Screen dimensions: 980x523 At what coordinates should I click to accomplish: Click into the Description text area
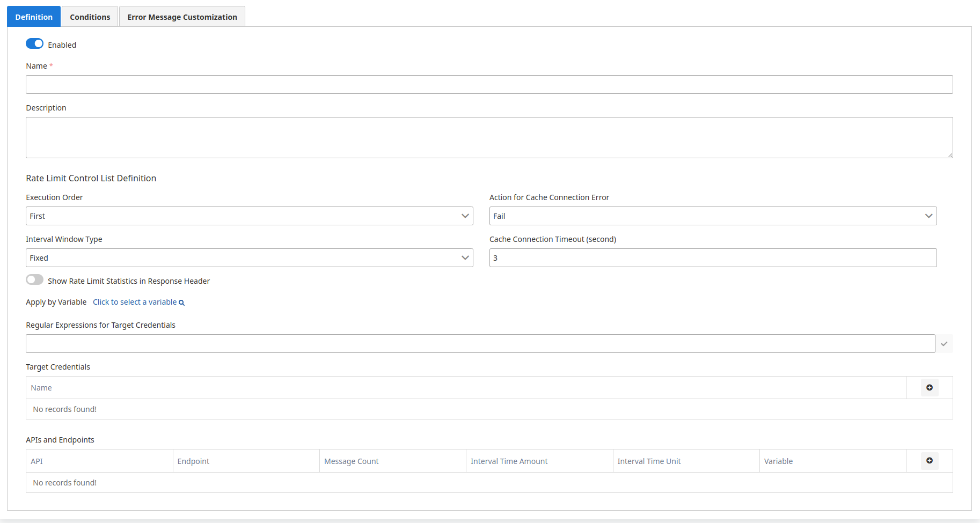point(489,137)
